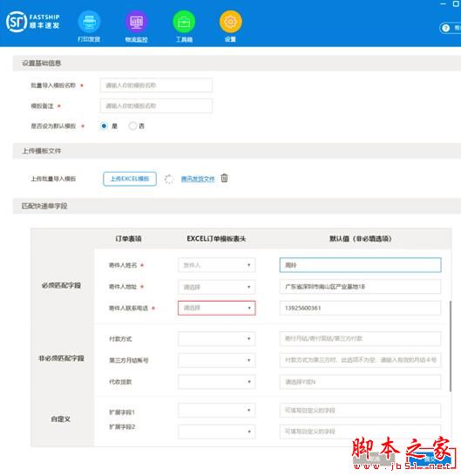Focus the 模板备注 input field
The height and width of the screenshot is (476, 461).
click(x=156, y=105)
